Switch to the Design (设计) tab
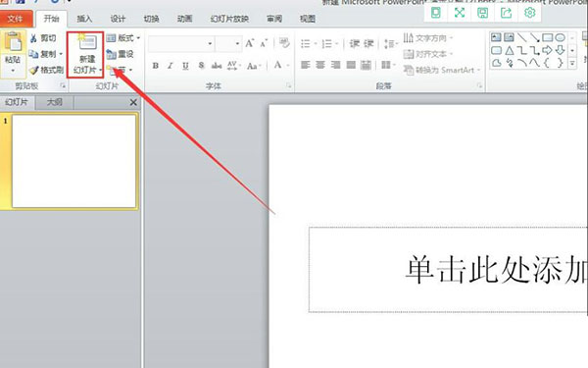Viewport: 588px width, 368px height. (x=118, y=19)
